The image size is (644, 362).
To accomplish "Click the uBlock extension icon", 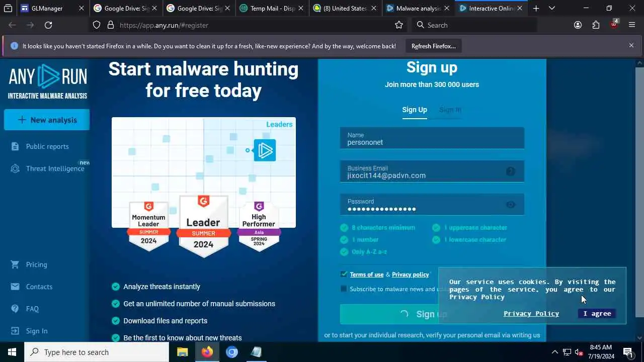I will pyautogui.click(x=614, y=24).
